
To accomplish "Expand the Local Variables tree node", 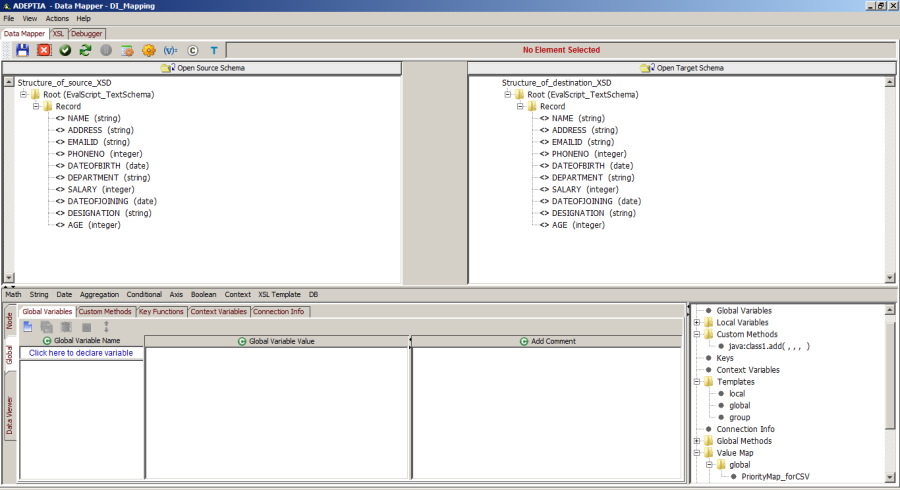I will (697, 323).
